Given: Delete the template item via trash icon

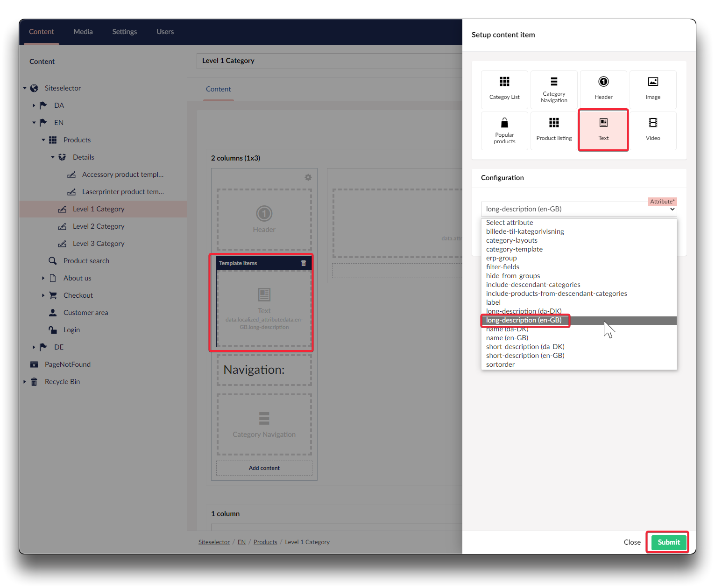Looking at the screenshot, I should pos(304,263).
